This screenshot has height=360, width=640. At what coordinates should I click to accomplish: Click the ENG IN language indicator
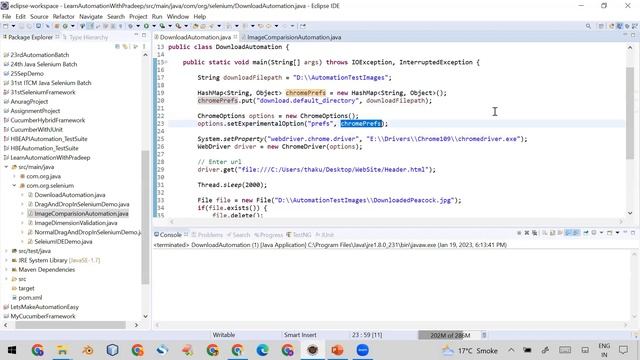click(x=604, y=350)
